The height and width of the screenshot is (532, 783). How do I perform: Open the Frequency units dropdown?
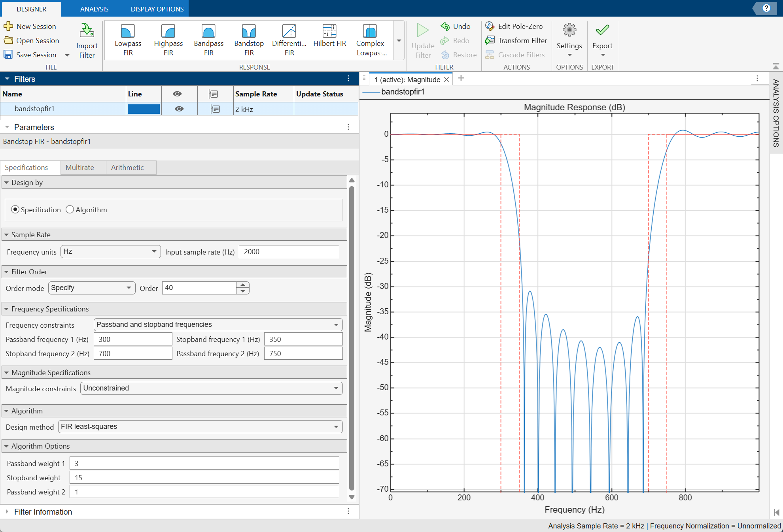(153, 251)
